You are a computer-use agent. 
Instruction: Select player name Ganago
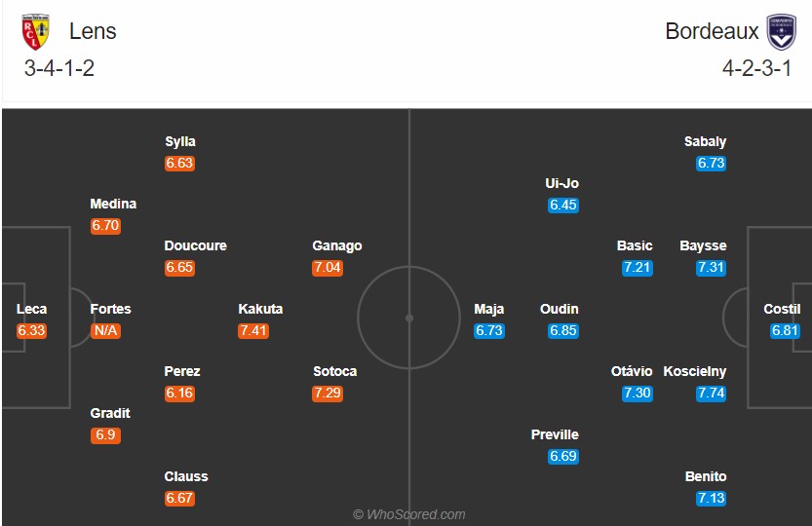(x=337, y=245)
